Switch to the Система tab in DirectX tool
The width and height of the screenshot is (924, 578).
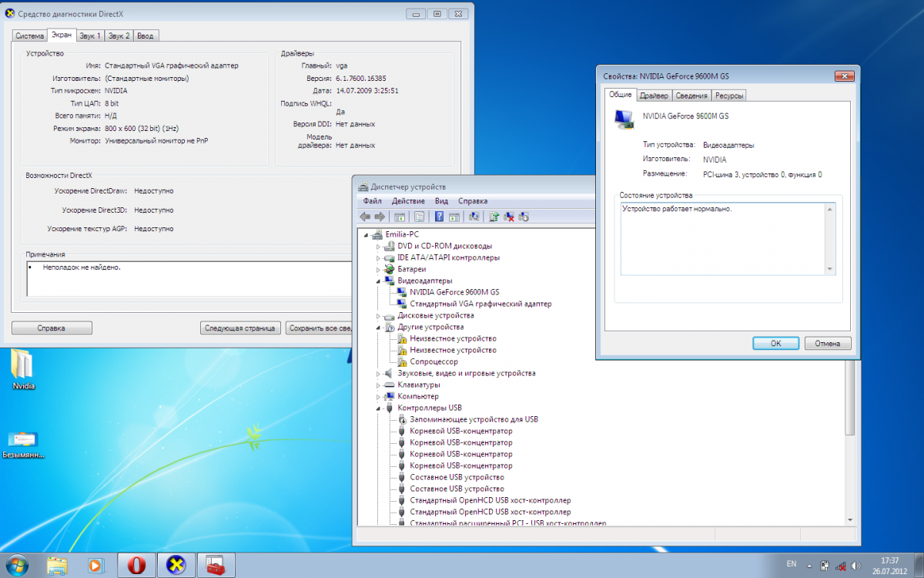(29, 35)
